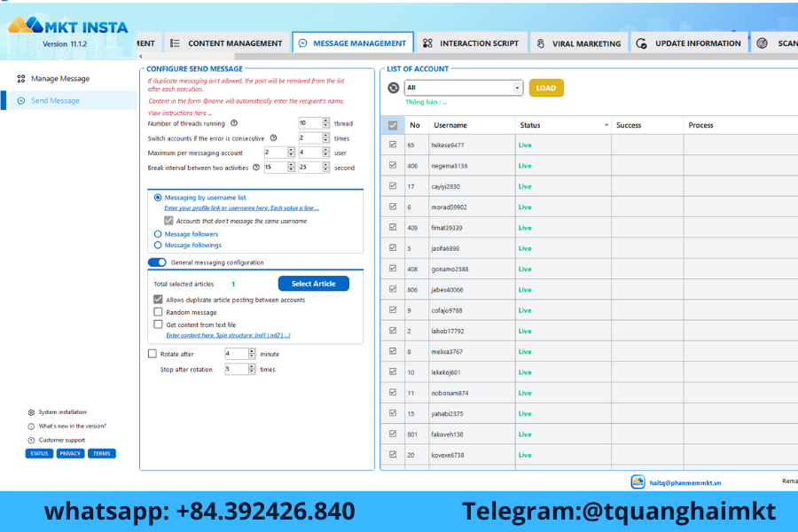The width and height of the screenshot is (798, 532).
Task: Click the Send Message chat icon
Action: (x=21, y=101)
